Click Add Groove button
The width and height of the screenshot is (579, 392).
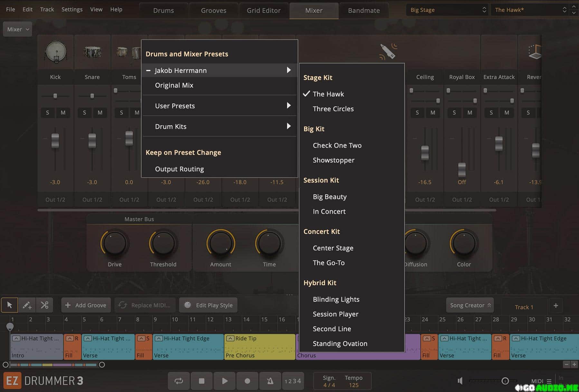pos(86,305)
